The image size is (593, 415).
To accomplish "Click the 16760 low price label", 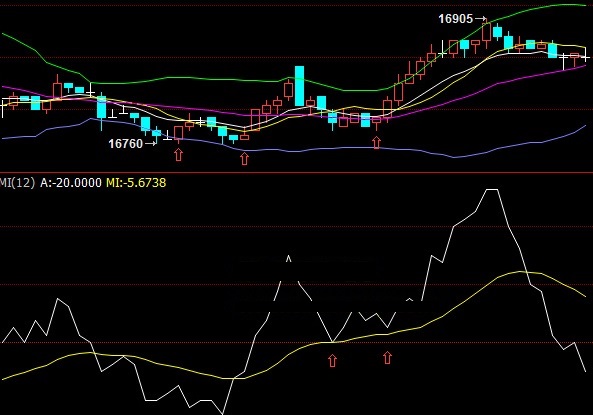I will click(126, 143).
